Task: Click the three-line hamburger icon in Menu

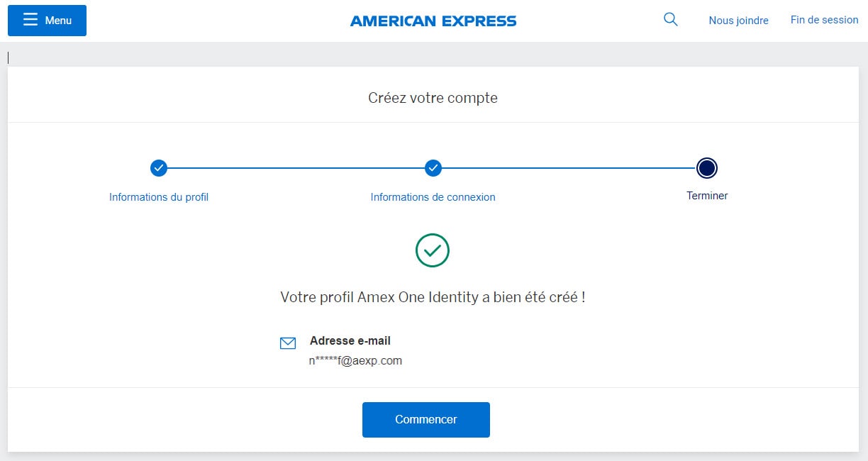Action: coord(30,20)
